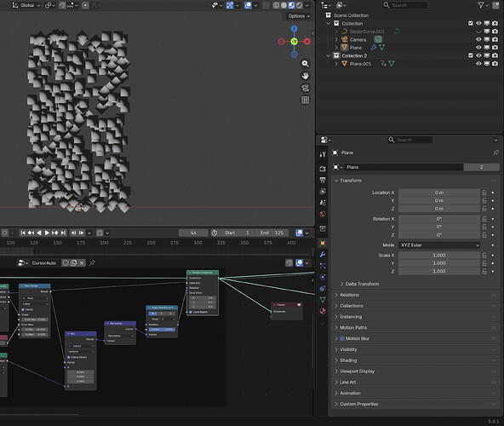Hide Camera with its eye icon
Image resolution: width=504 pixels, height=426 pixels.
(478, 39)
